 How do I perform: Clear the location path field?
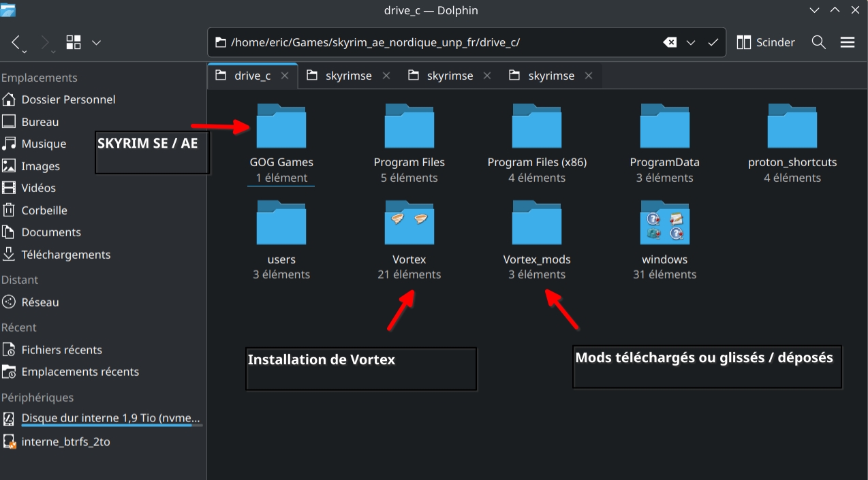coord(670,42)
